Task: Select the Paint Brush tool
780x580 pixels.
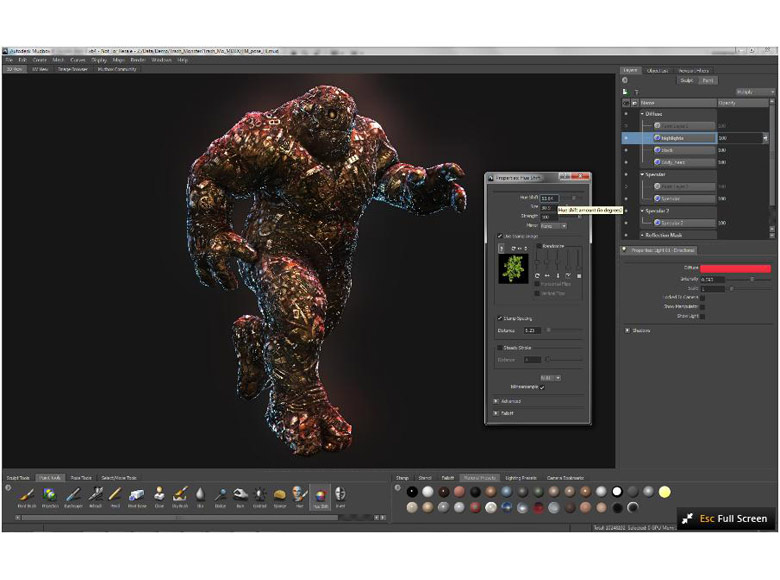Action: point(27,495)
